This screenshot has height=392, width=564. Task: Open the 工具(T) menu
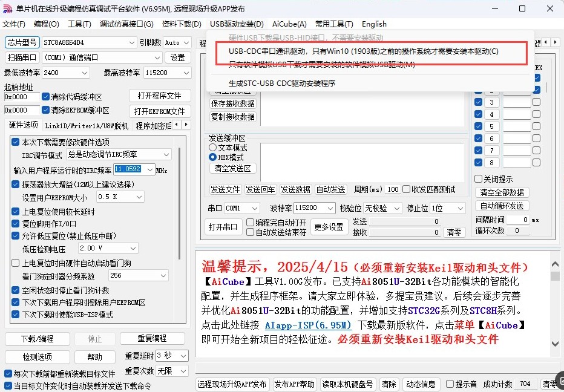pyautogui.click(x=79, y=24)
